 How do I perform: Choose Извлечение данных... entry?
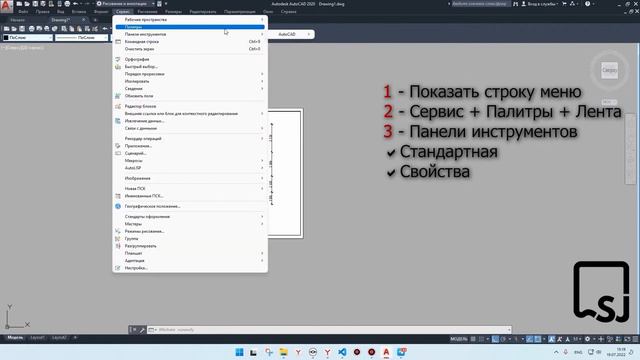(x=190, y=121)
